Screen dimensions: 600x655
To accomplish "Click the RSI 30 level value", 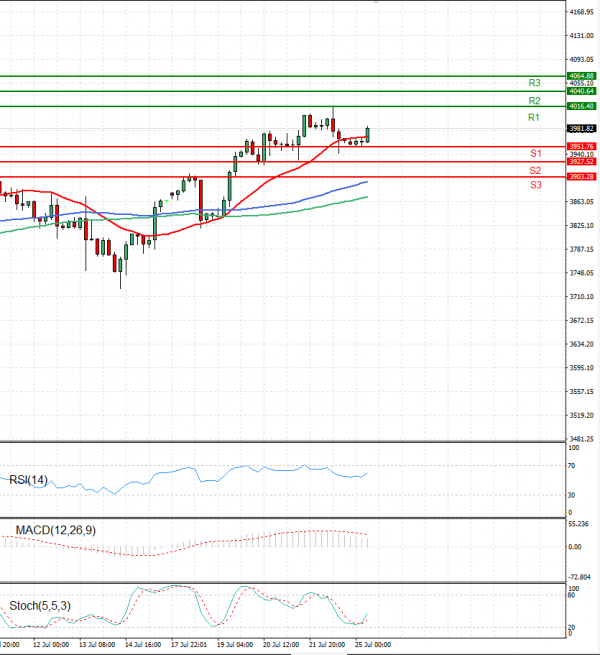I will pyautogui.click(x=571, y=495).
